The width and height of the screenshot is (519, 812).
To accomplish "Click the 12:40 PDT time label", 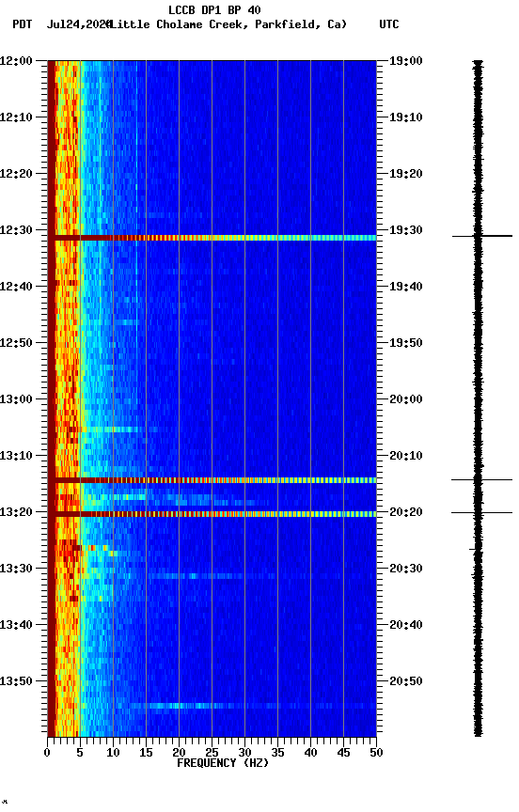I will (x=16, y=287).
